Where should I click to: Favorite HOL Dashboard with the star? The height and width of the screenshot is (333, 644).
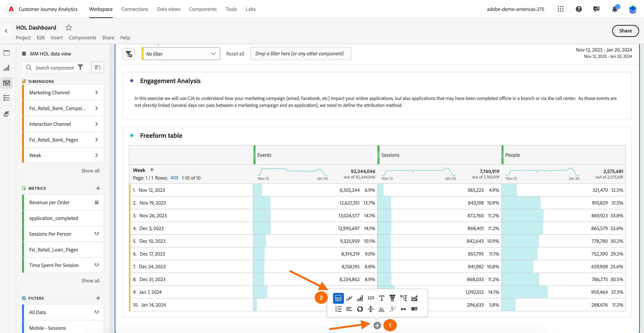[68, 28]
